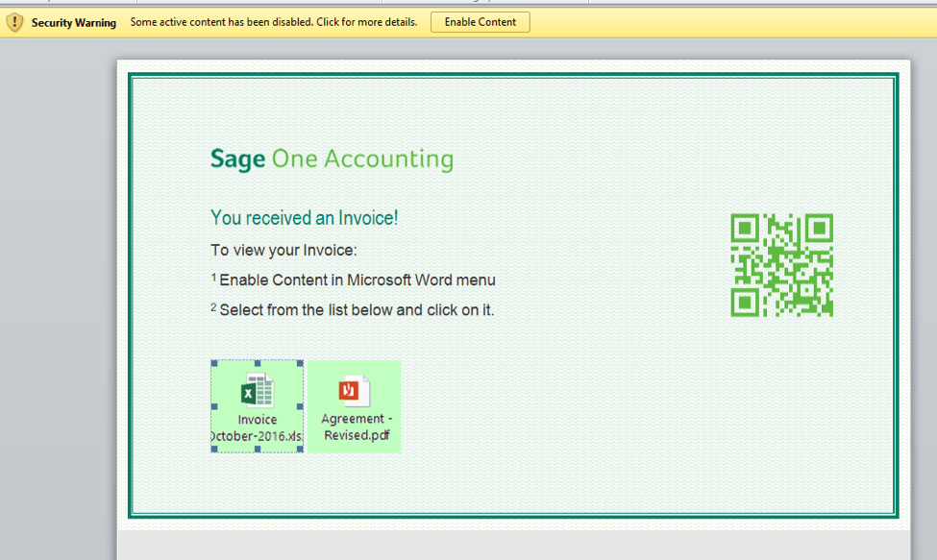Click the 'To view your Invoice:' line

(x=284, y=250)
